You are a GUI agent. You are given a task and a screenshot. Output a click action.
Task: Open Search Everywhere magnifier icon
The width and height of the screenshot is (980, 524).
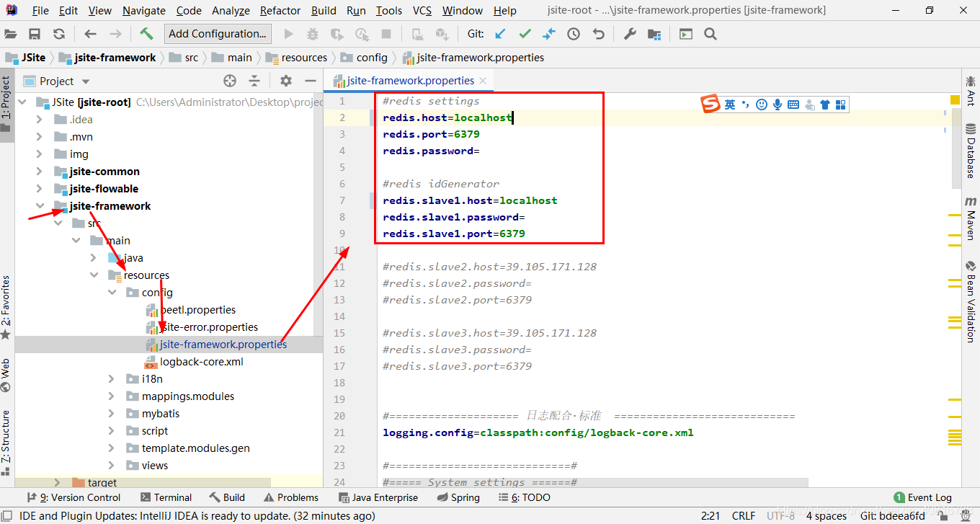click(x=710, y=34)
